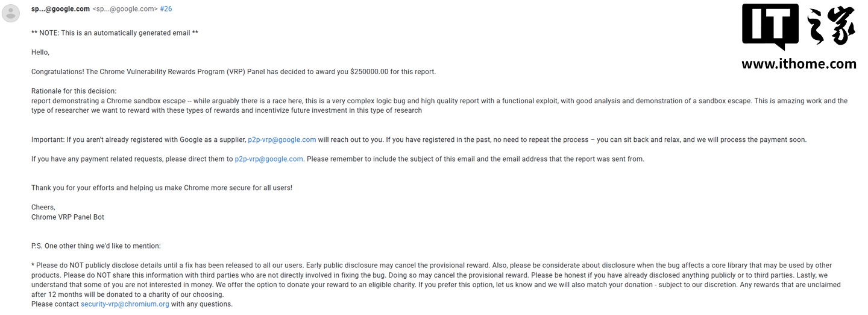Click p2p-vrp@google.com link in the supplier registration sentence
Screen dimensions: 868x315
(281, 139)
